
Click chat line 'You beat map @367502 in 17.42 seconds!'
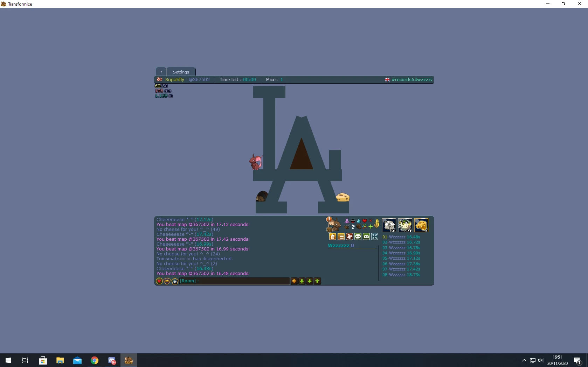pyautogui.click(x=203, y=239)
